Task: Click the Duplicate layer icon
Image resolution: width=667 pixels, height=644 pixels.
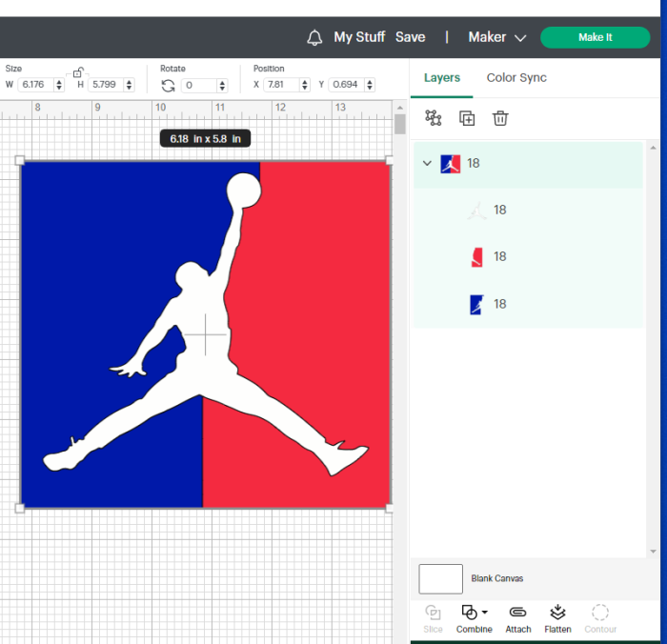Action: coord(467,118)
